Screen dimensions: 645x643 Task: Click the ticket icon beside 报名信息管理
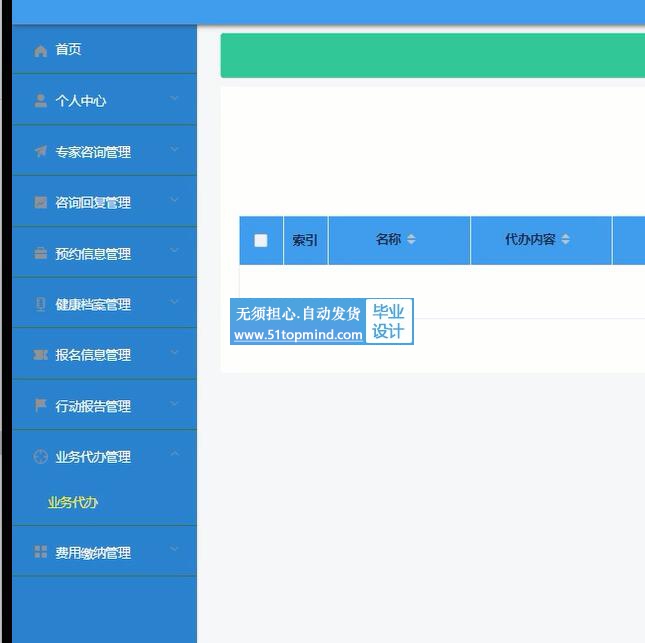[x=40, y=354]
